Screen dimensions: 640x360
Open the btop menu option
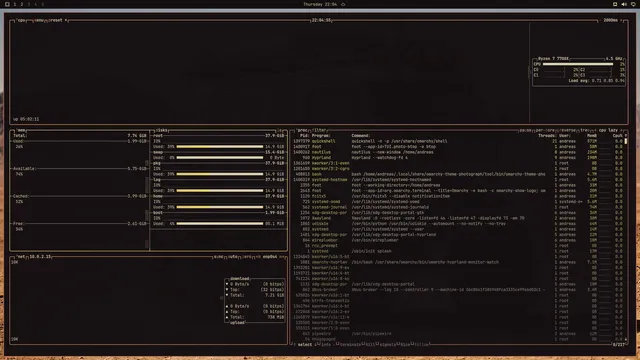click(x=39, y=20)
